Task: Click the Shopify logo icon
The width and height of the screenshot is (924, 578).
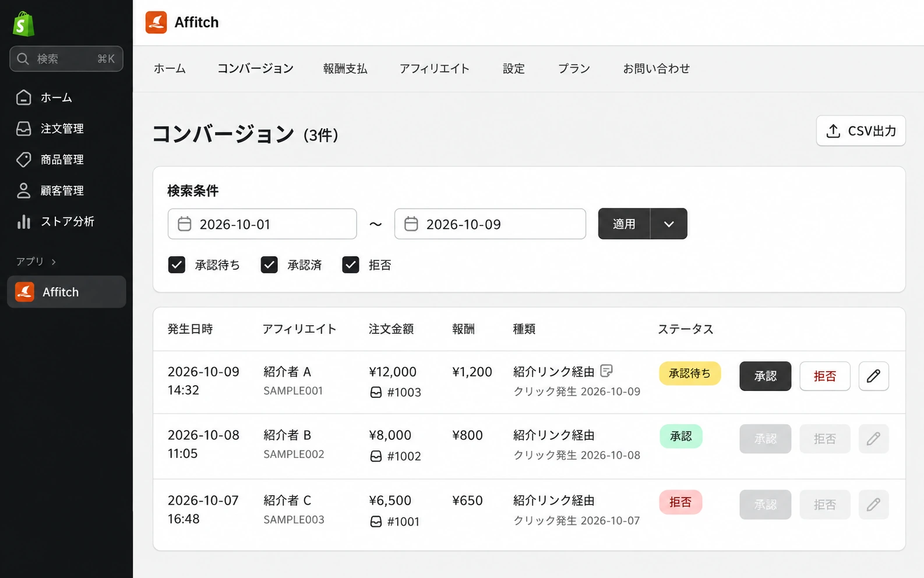Action: pos(23,24)
